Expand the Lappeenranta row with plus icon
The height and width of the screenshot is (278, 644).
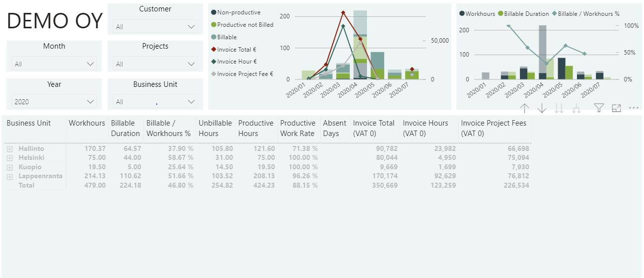(x=9, y=176)
